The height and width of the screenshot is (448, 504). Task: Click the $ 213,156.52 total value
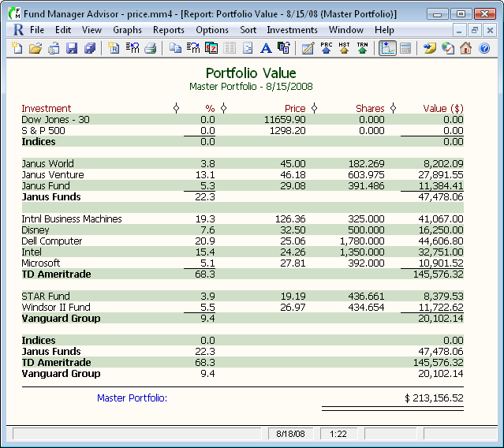pos(434,398)
